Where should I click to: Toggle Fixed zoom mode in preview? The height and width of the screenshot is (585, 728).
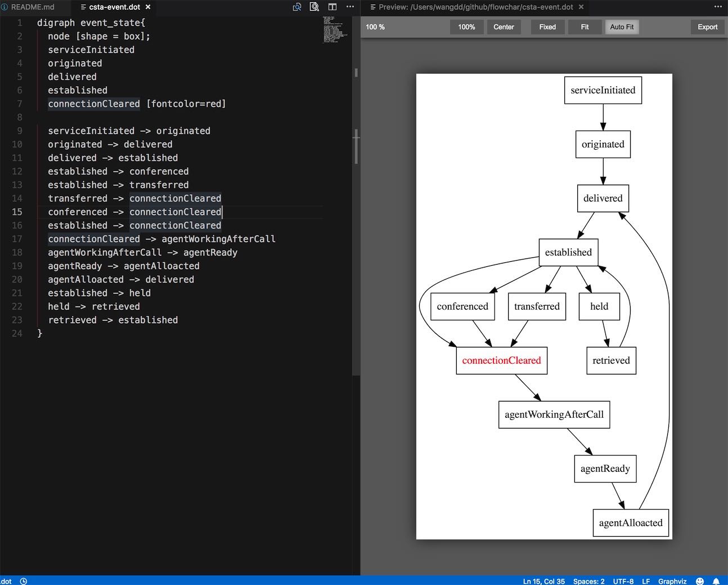click(x=547, y=27)
